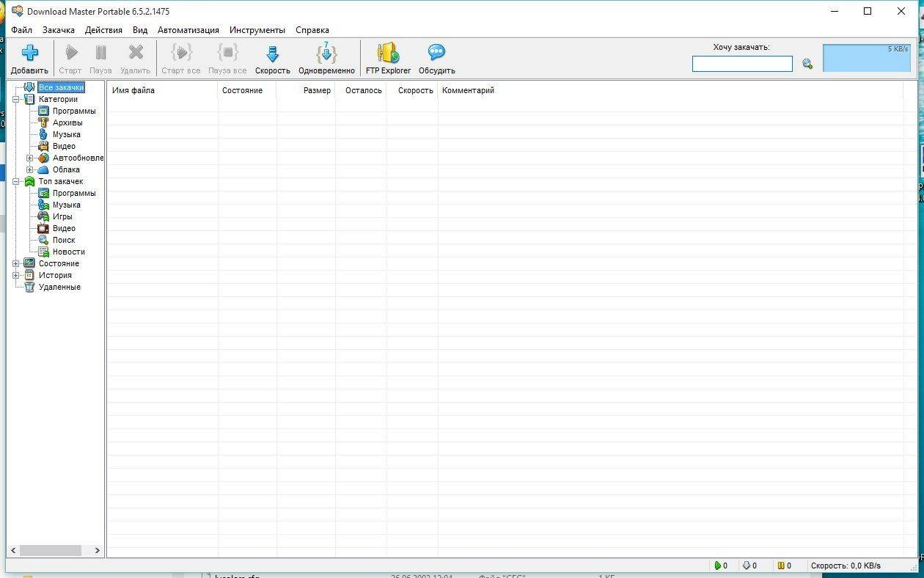Click the tree panel horizontal scrollbar thumb
Screen dimensions: 924x578
pos(51,550)
